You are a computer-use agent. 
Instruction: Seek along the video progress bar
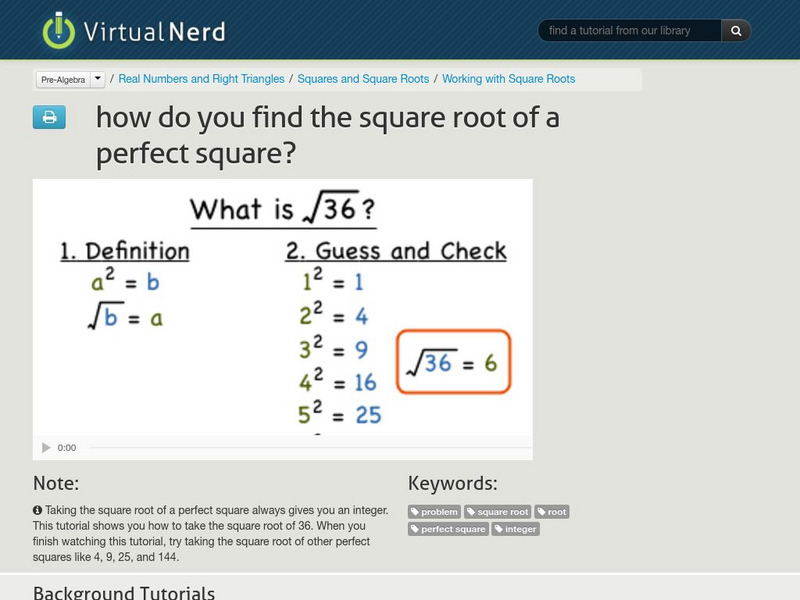(300, 448)
